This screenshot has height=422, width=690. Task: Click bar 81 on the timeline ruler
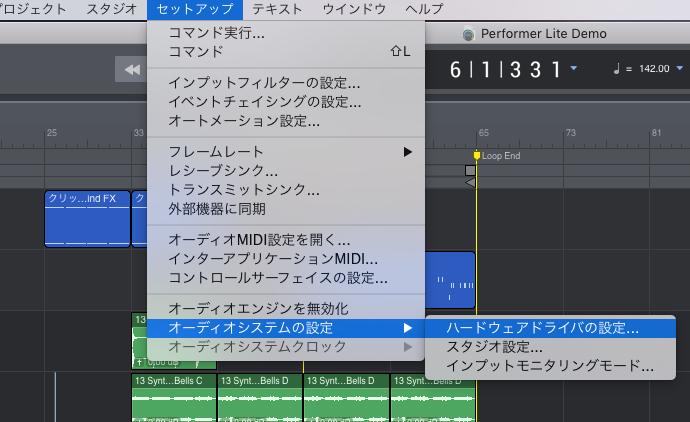656,133
